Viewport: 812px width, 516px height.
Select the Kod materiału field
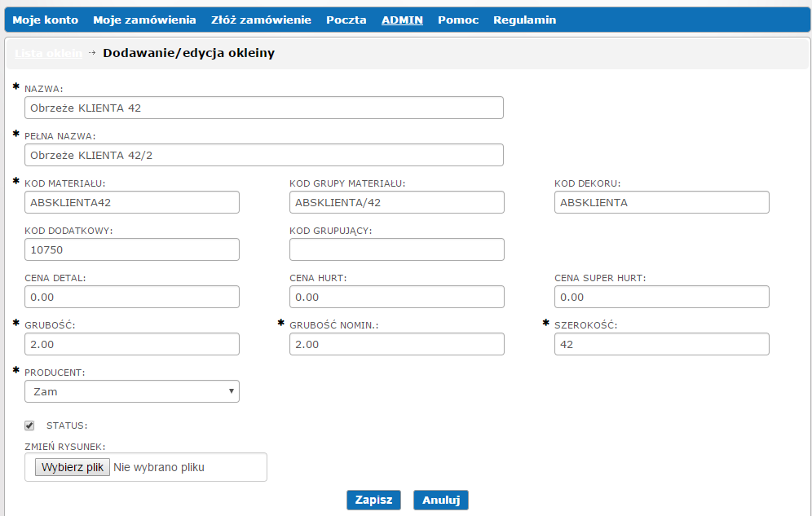[x=132, y=202]
